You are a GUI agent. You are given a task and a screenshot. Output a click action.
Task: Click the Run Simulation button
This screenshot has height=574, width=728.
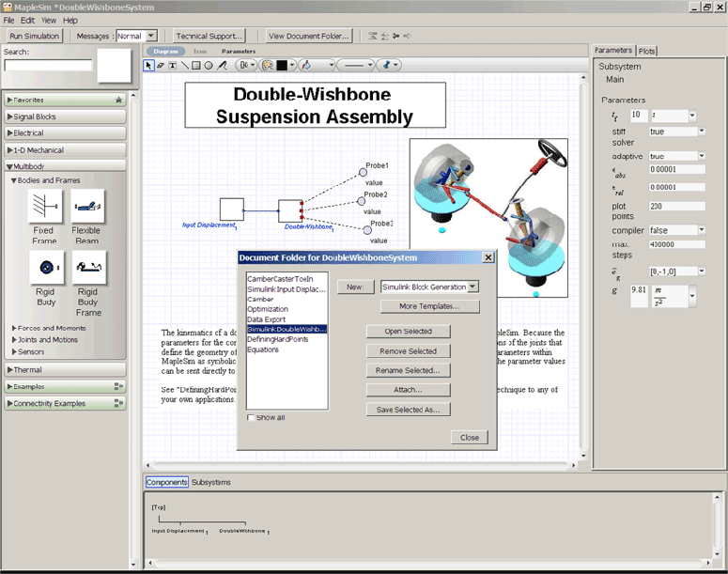(34, 36)
